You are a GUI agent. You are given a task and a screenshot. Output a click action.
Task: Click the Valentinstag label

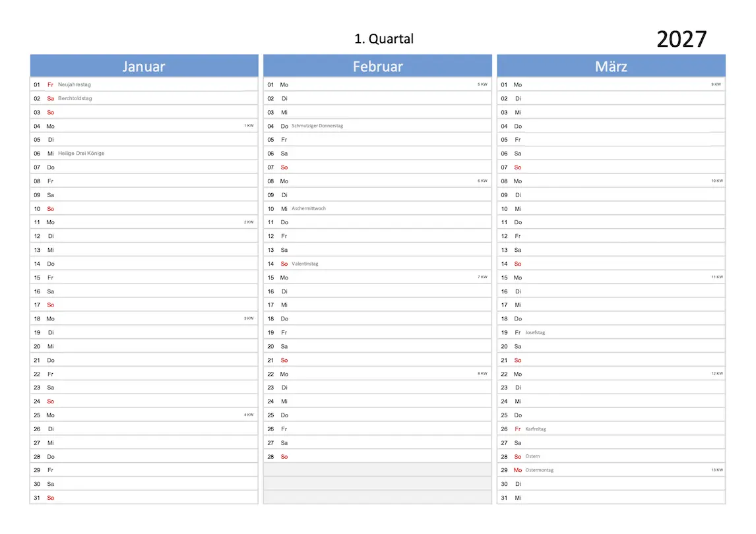click(x=305, y=264)
